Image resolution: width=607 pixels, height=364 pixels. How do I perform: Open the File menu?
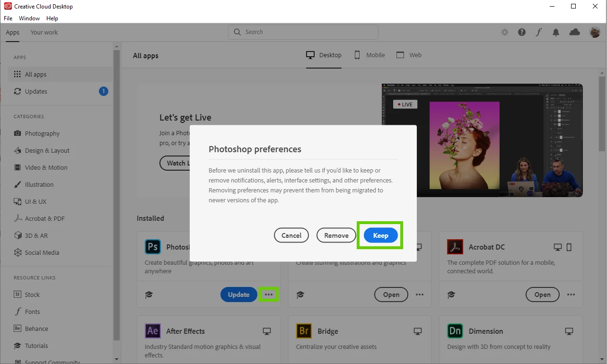click(x=8, y=18)
